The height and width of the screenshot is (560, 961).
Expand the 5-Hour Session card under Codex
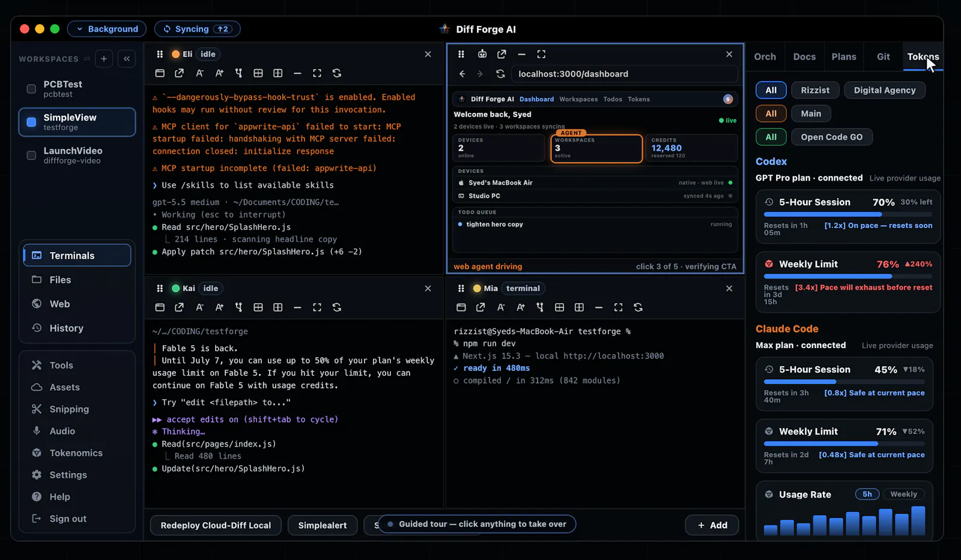848,217
